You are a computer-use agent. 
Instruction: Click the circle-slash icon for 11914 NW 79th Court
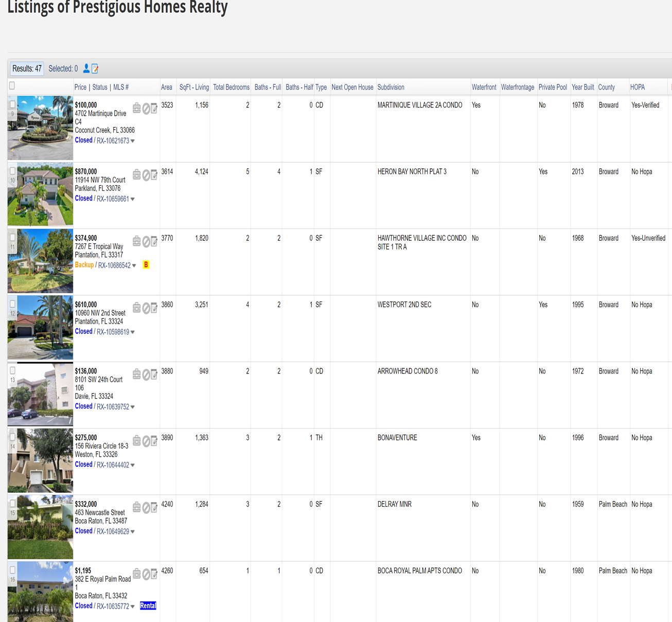point(146,175)
